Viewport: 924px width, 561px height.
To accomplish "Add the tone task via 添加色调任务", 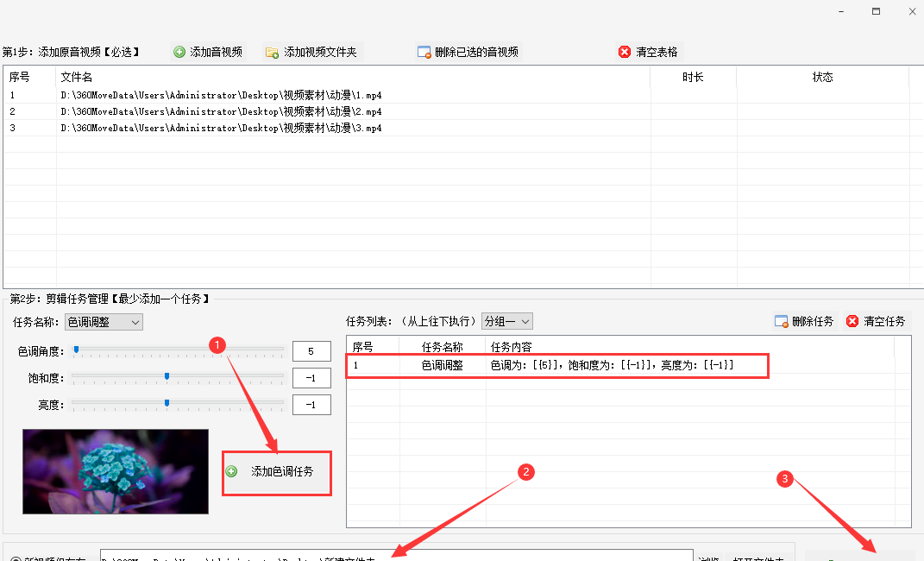I will (x=276, y=471).
